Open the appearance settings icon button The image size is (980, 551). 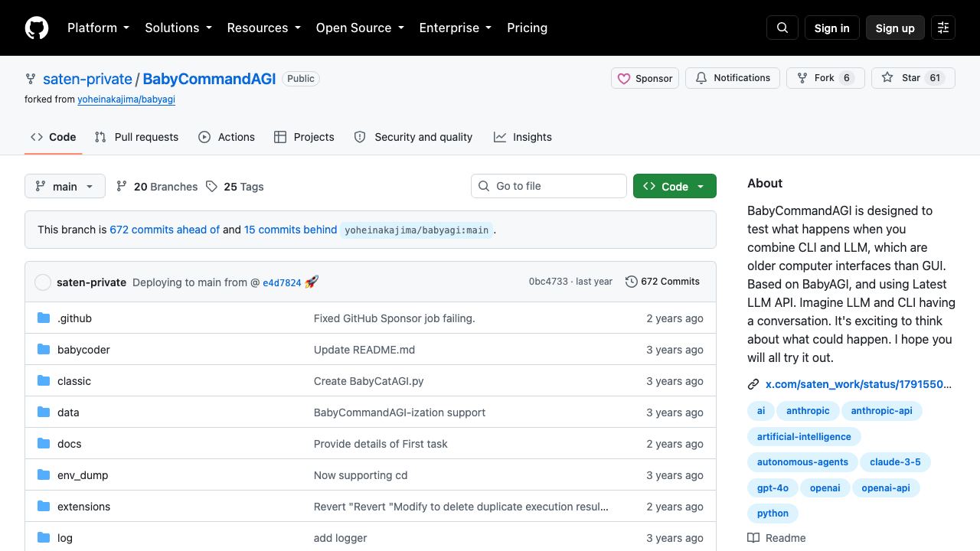[943, 28]
